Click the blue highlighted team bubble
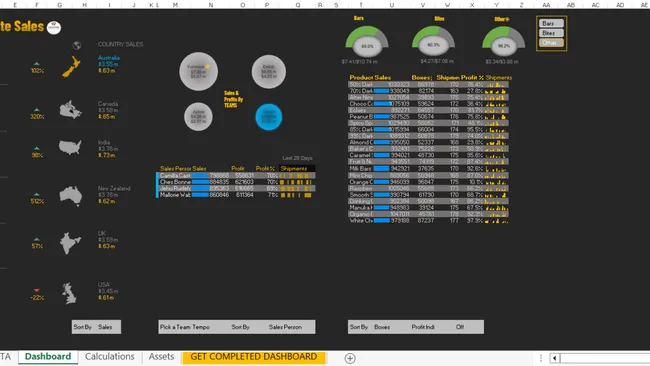 coord(269,117)
